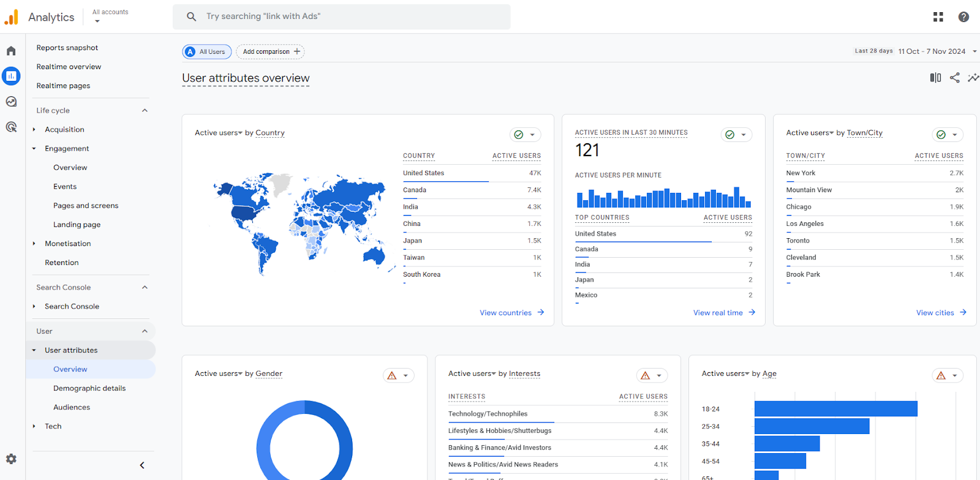Open the Home icon in left rail

click(x=11, y=51)
